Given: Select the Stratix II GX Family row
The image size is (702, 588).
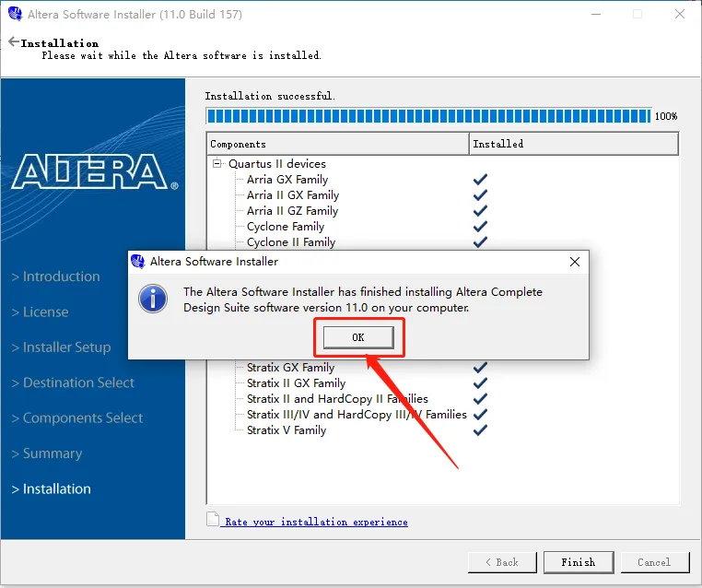Looking at the screenshot, I should tap(296, 383).
